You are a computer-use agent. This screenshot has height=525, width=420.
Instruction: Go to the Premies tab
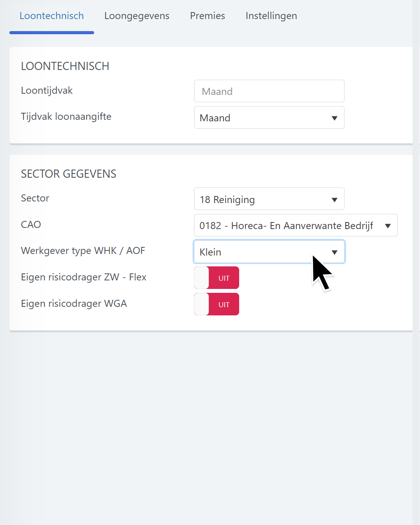click(208, 16)
